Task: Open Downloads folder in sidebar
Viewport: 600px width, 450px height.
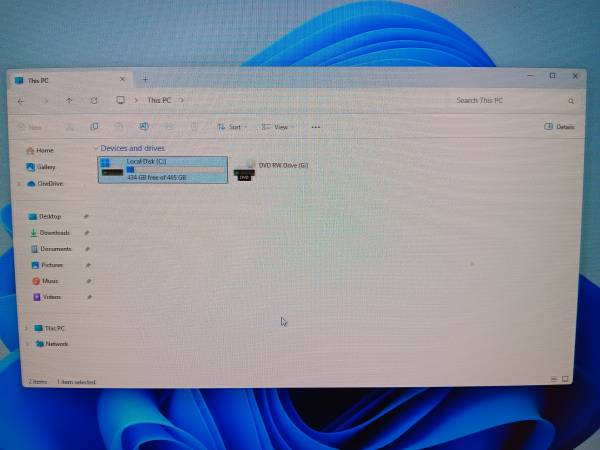Action: (x=50, y=233)
